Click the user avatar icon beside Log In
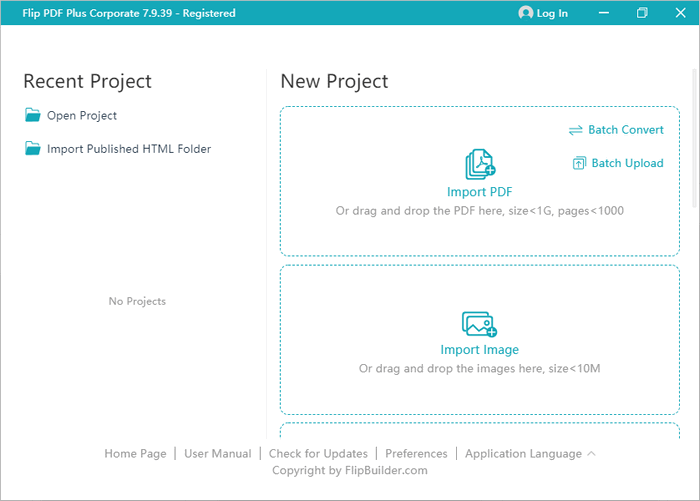The height and width of the screenshot is (501, 700). coord(526,13)
